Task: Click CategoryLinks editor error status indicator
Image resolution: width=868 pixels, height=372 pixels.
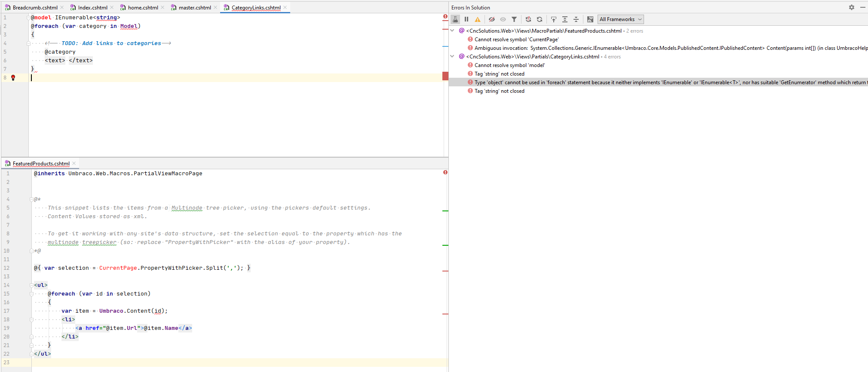Action: click(x=445, y=17)
